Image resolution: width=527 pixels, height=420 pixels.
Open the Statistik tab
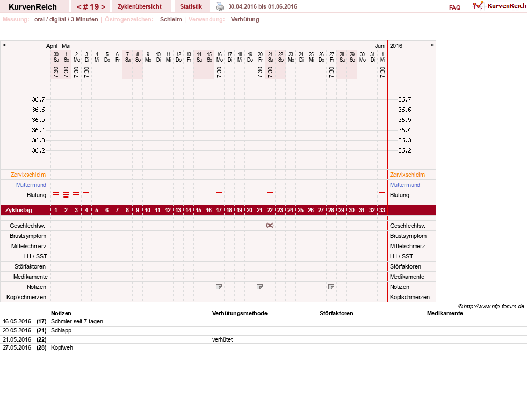[x=191, y=6]
